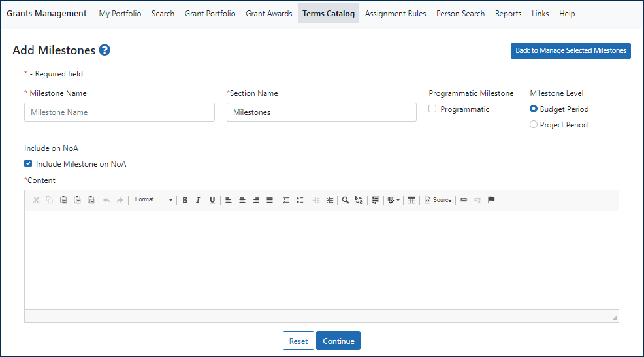The height and width of the screenshot is (357, 644).
Task: Toggle Underline formatting in editor
Action: tap(212, 200)
